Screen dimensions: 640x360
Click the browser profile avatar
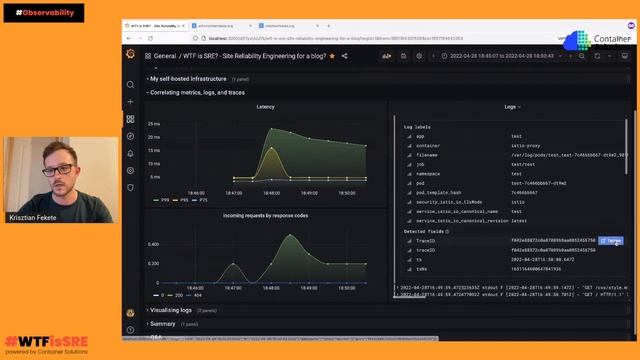tap(631, 26)
